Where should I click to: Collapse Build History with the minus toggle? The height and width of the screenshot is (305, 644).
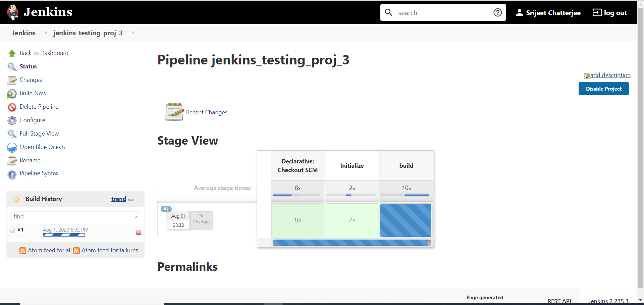click(x=131, y=199)
